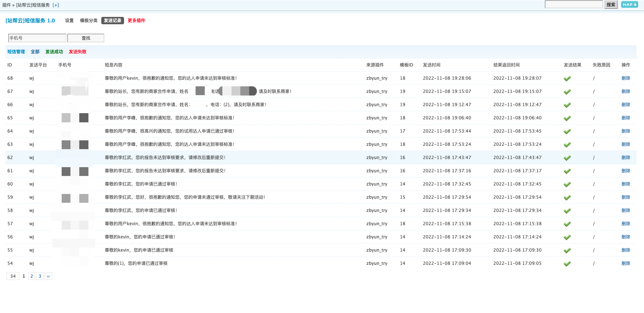This screenshot has width=644, height=313.
Task: Click the top-right search text box
Action: [574, 4]
